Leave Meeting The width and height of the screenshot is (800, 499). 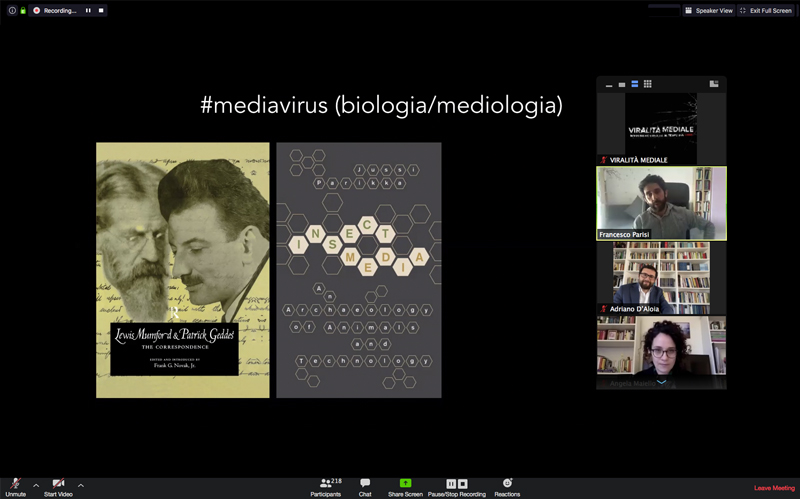tap(774, 488)
